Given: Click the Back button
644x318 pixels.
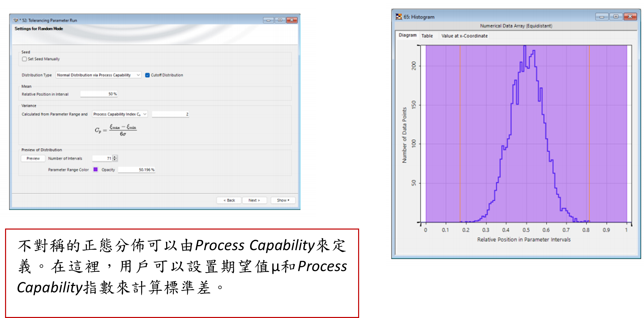Looking at the screenshot, I should point(229,200).
